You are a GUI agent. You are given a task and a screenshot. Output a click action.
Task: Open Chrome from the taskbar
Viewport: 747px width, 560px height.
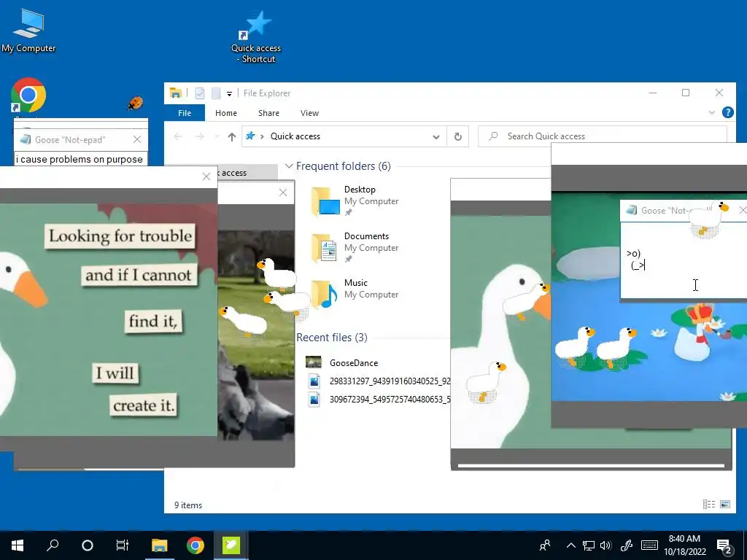point(196,545)
